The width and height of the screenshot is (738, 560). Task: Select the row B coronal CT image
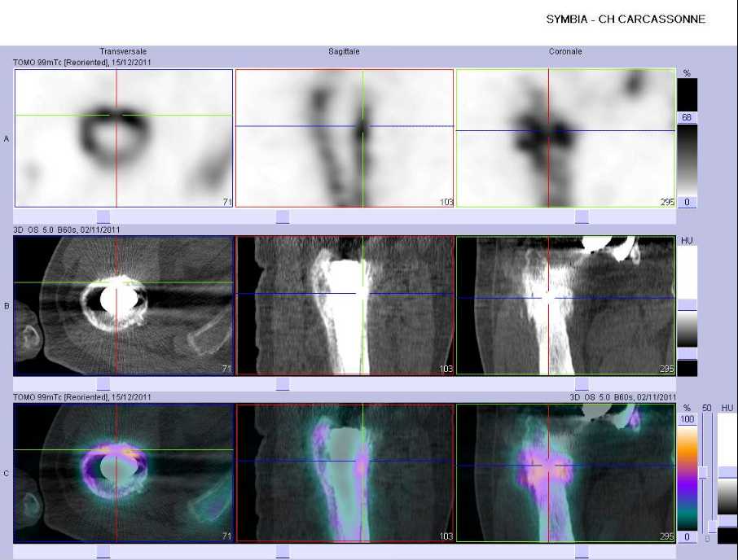(566, 305)
